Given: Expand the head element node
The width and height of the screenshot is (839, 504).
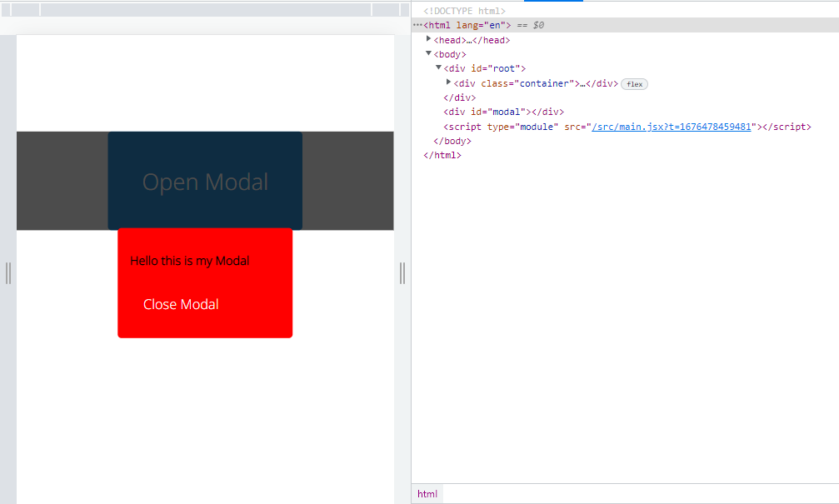Looking at the screenshot, I should click(x=428, y=39).
